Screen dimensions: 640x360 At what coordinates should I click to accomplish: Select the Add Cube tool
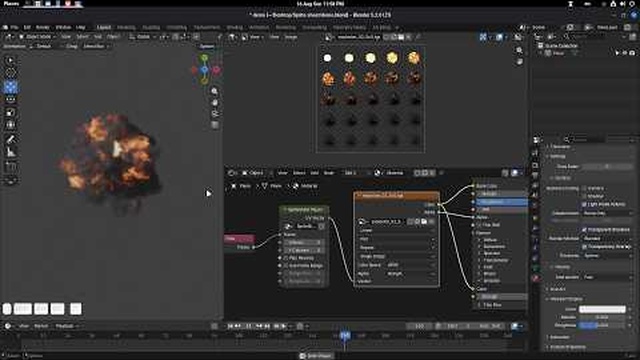click(10, 167)
